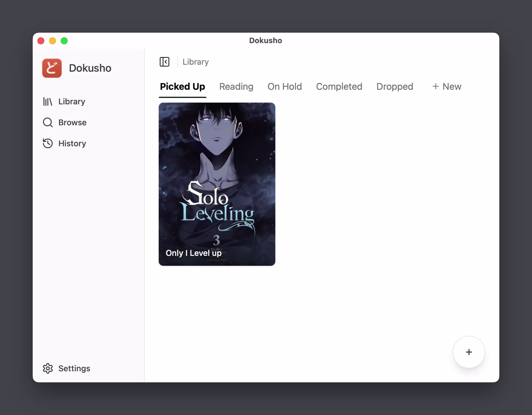532x415 pixels.
Task: Click the Library books icon in the sidebar
Action: (48, 101)
